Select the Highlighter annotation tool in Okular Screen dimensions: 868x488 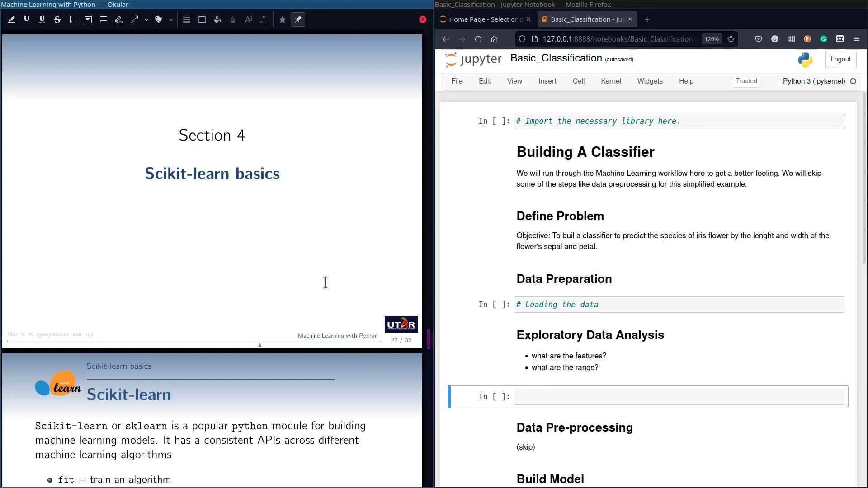[11, 19]
